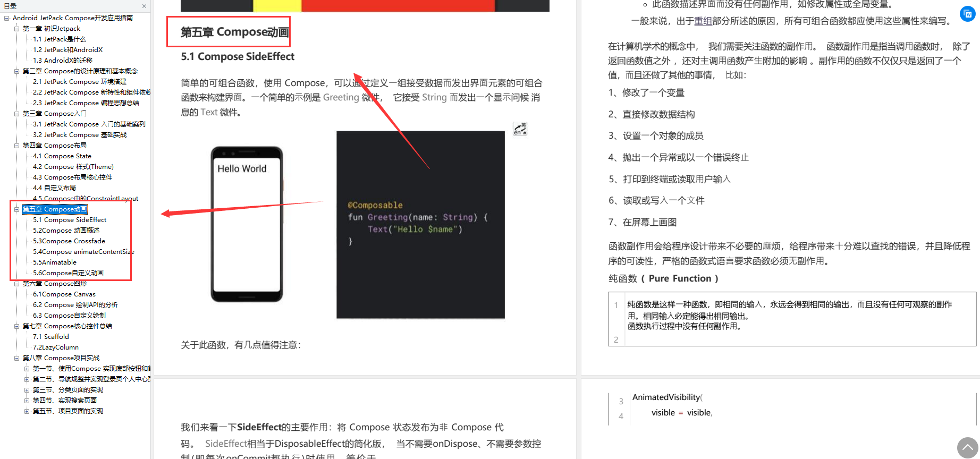Select 4.4 自定义布局 entry
Screen dimensions: 980x459
coord(54,188)
